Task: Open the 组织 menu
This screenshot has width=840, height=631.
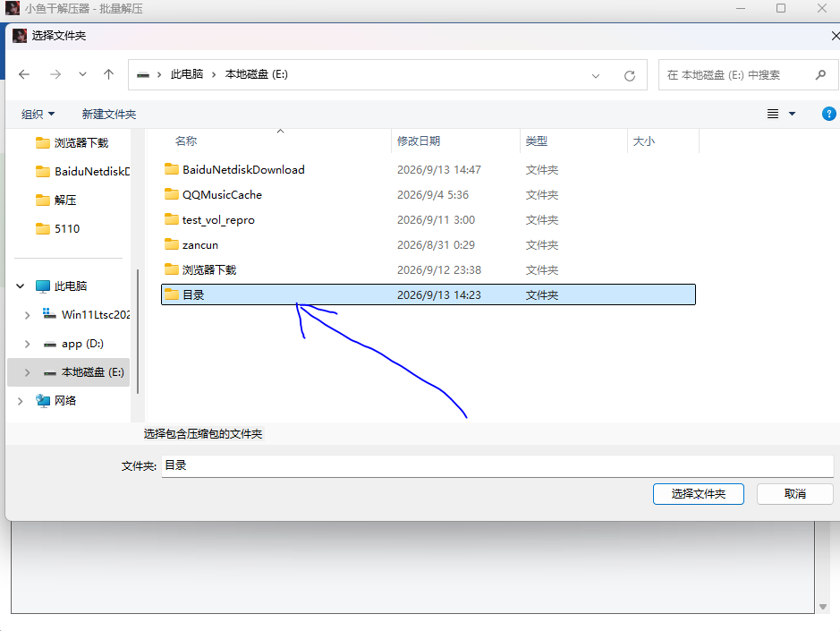Action: coord(38,115)
